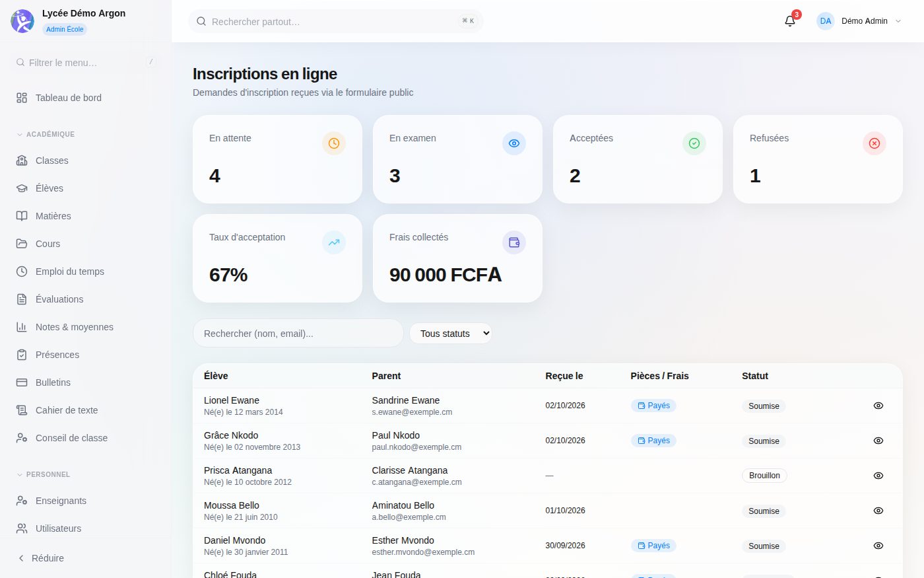Screen dimensions: 924x578
Task: Click the eye icon on En examen card
Action: (x=514, y=143)
